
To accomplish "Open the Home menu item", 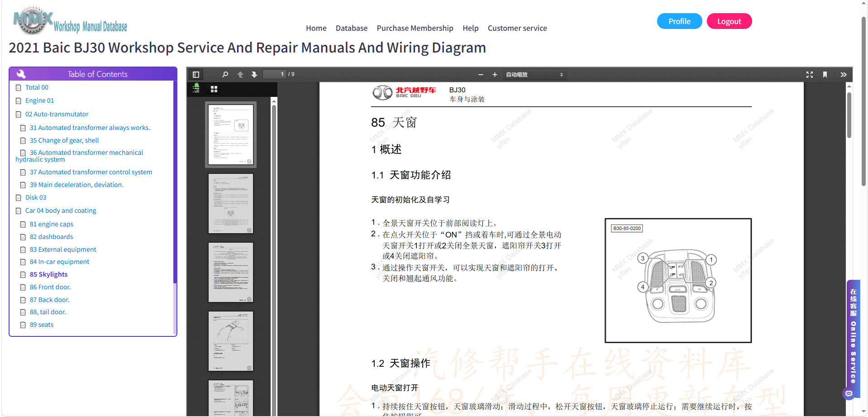I will tap(316, 28).
